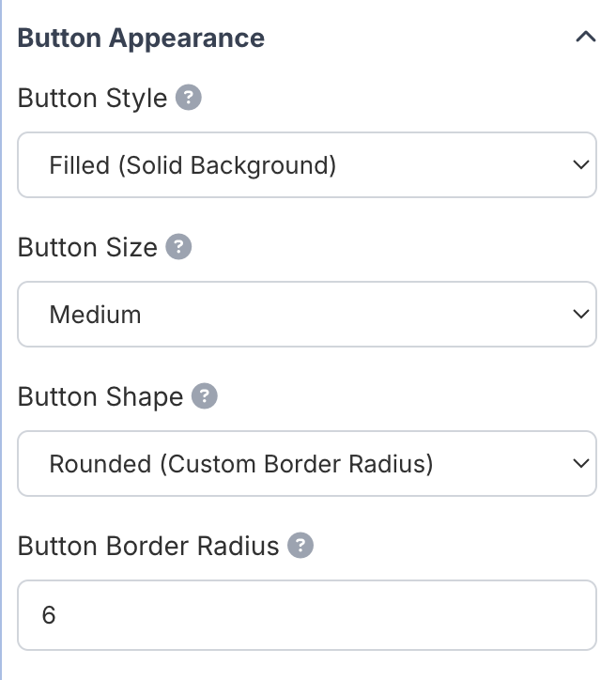The image size is (616, 680).
Task: Click the help icon beside Button Style
Action: (189, 98)
